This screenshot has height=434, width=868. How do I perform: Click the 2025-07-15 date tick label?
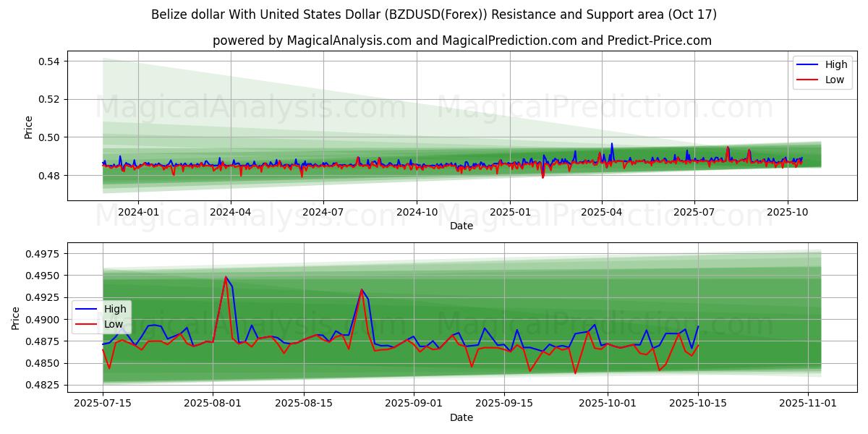point(103,404)
